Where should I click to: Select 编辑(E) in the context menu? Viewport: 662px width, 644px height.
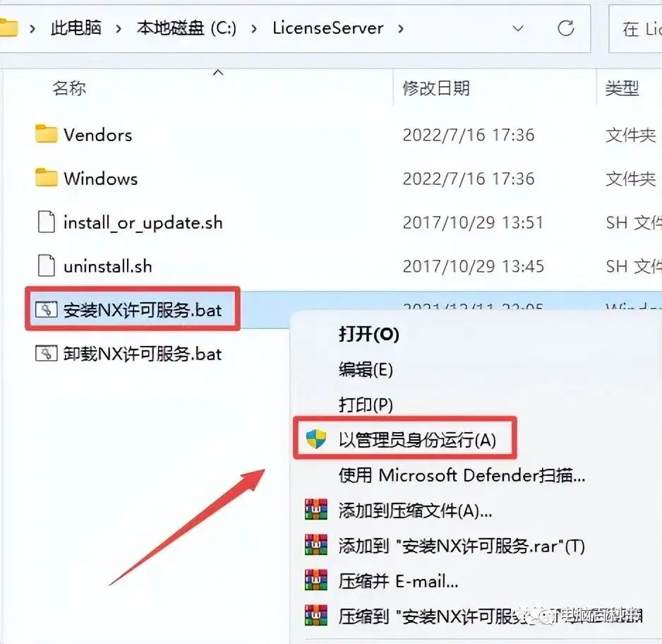(366, 369)
